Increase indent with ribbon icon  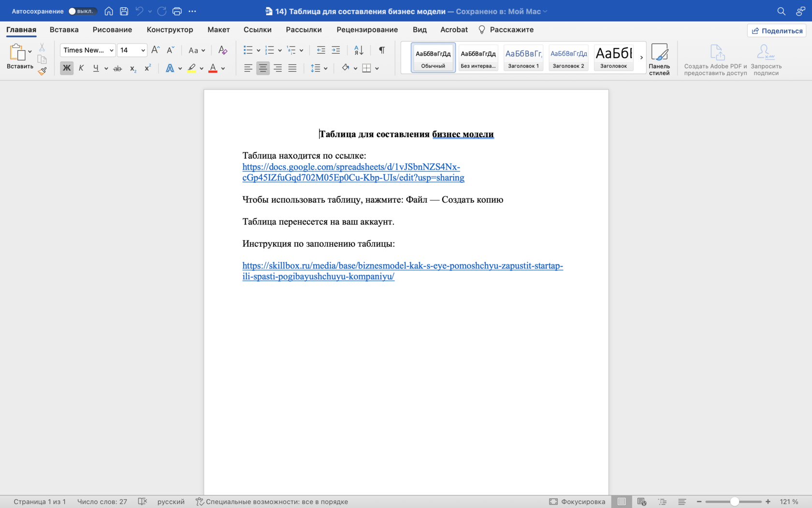(x=336, y=50)
